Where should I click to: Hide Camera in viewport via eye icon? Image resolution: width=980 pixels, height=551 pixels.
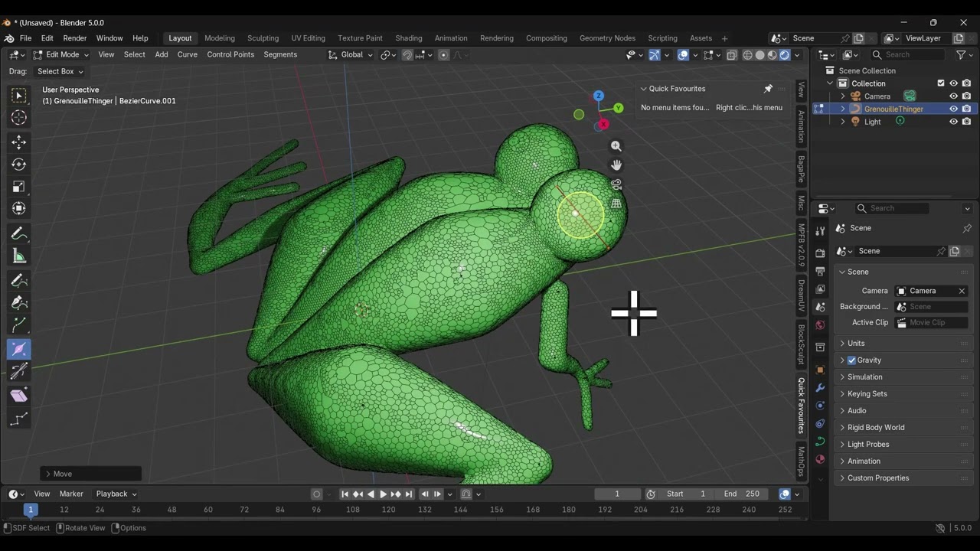tap(954, 96)
